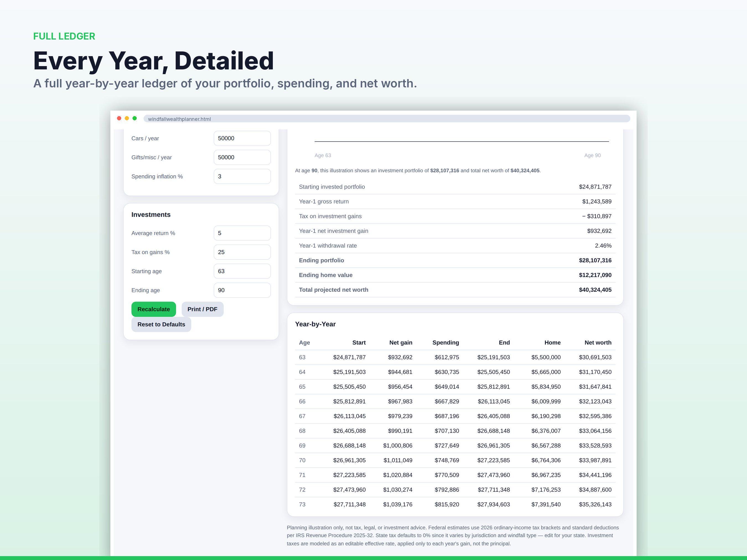The height and width of the screenshot is (560, 747).
Task: Click the $27,473,960 End cell for age 71
Action: 493,475
